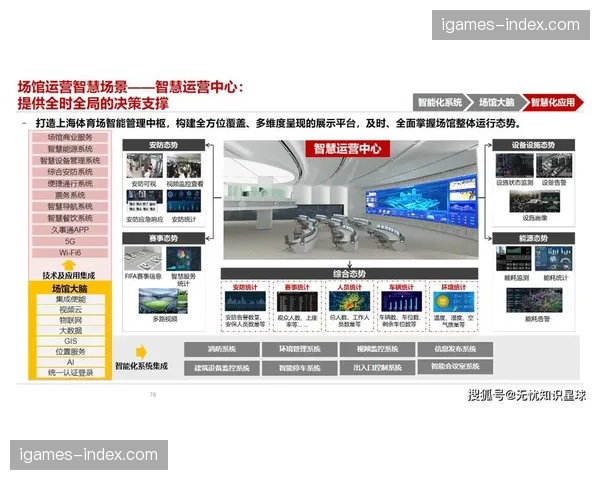Open the 多路视频 stadium thumbnail
This screenshot has width=600, height=480.
tap(163, 301)
